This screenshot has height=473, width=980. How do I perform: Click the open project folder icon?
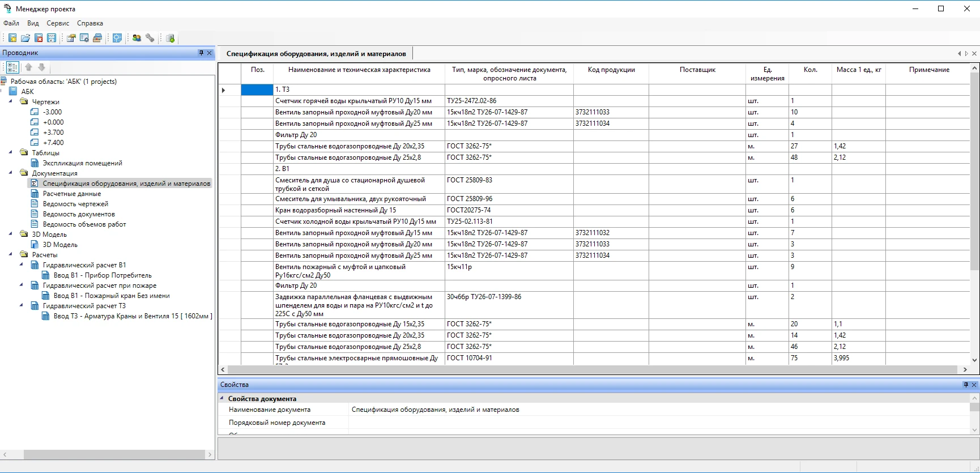point(25,38)
